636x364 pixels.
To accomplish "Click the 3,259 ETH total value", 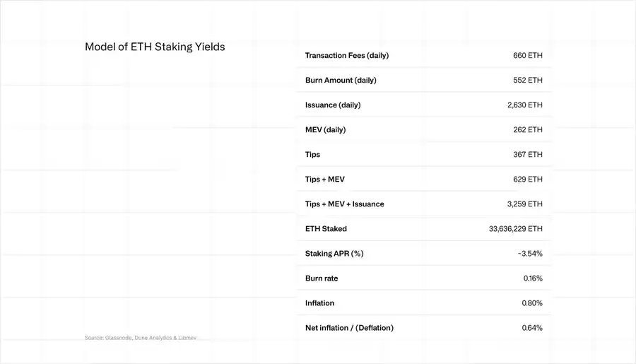I will click(525, 204).
